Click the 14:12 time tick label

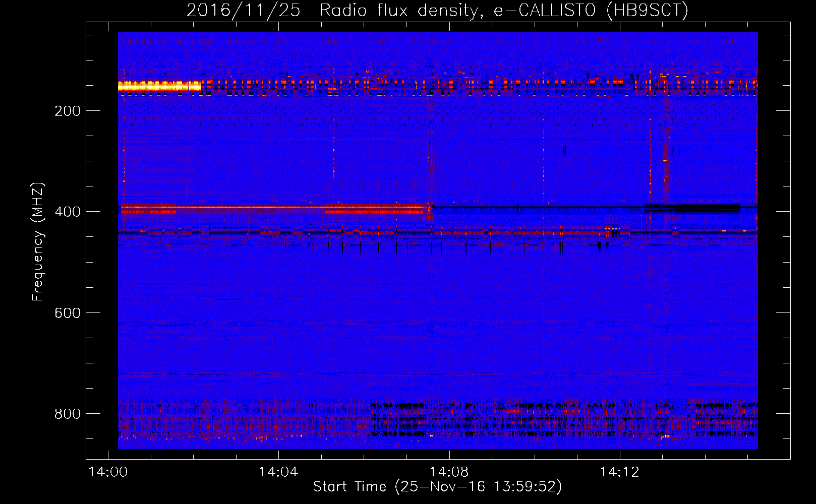[x=619, y=472]
